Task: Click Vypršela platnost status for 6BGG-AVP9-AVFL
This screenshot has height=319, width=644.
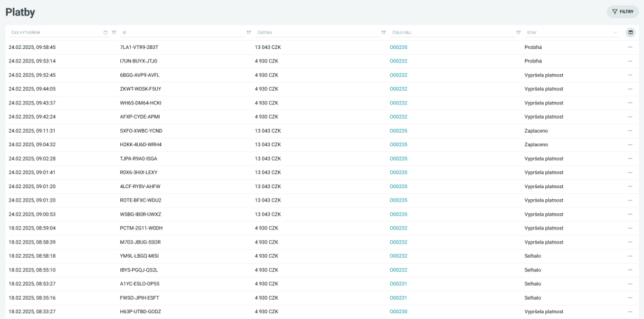Action: click(x=544, y=75)
